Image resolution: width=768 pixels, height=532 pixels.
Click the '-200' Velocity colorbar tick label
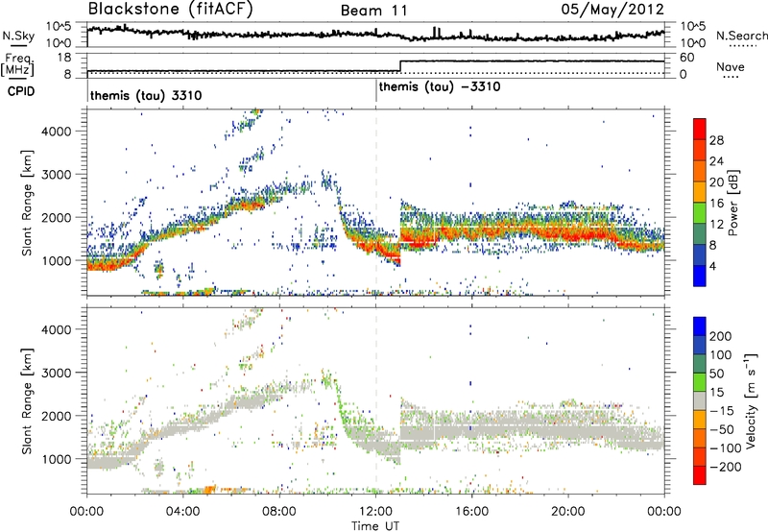tap(724, 467)
